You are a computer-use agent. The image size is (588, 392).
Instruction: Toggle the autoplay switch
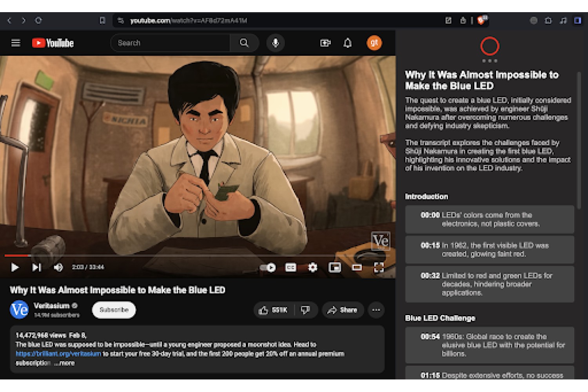pos(268,267)
